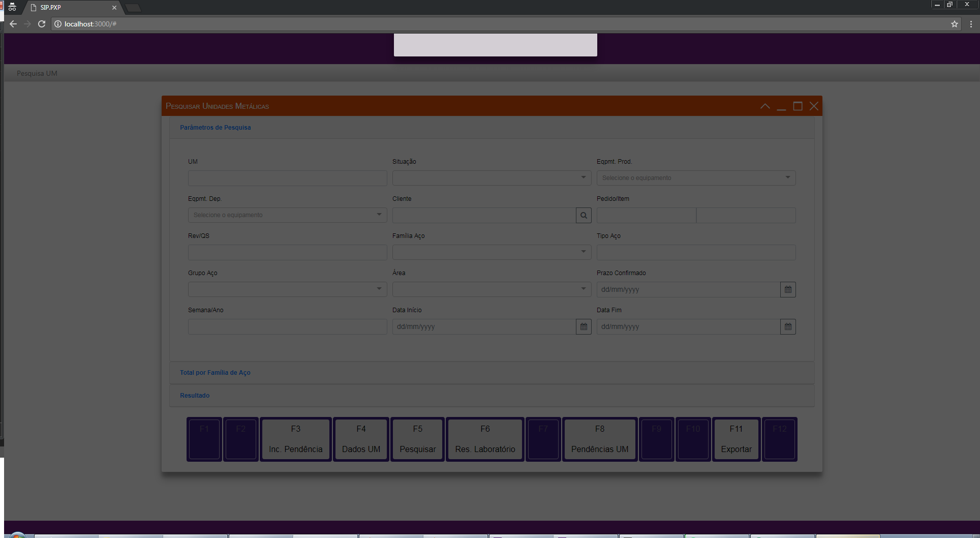
Task: Focus the UM input field
Action: [x=287, y=178]
